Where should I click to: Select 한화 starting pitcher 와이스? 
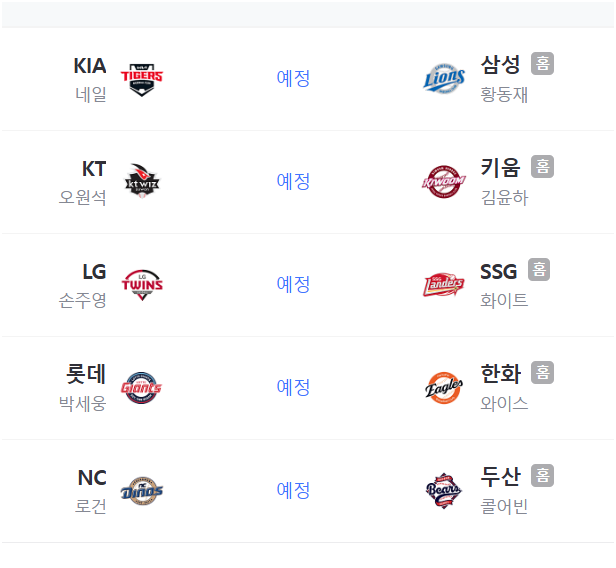point(504,403)
